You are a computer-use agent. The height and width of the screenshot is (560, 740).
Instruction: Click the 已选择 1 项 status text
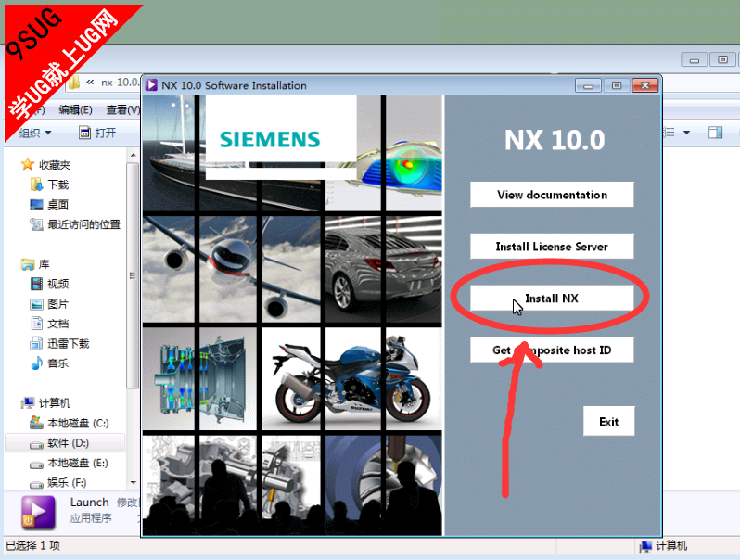(x=33, y=546)
